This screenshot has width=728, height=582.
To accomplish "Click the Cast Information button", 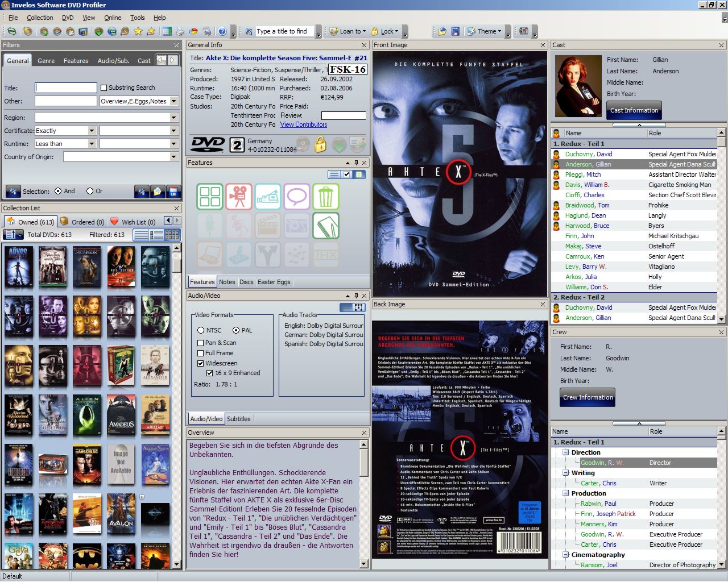I will click(634, 110).
